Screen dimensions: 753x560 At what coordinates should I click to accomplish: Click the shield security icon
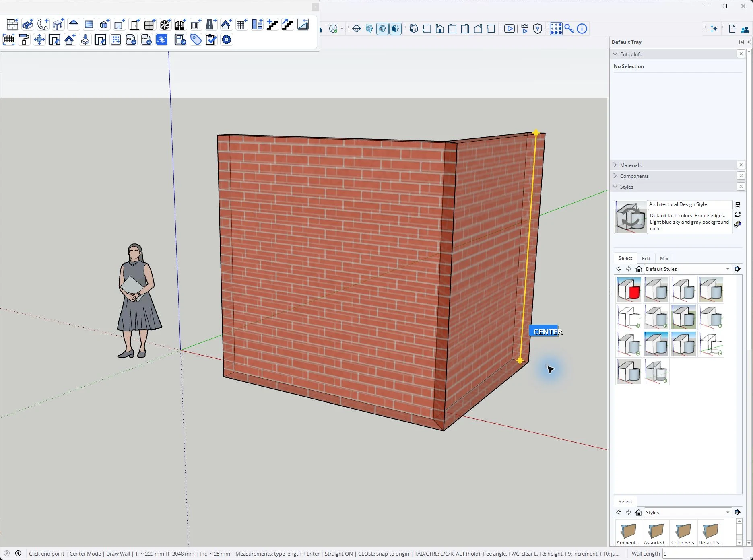[538, 29]
